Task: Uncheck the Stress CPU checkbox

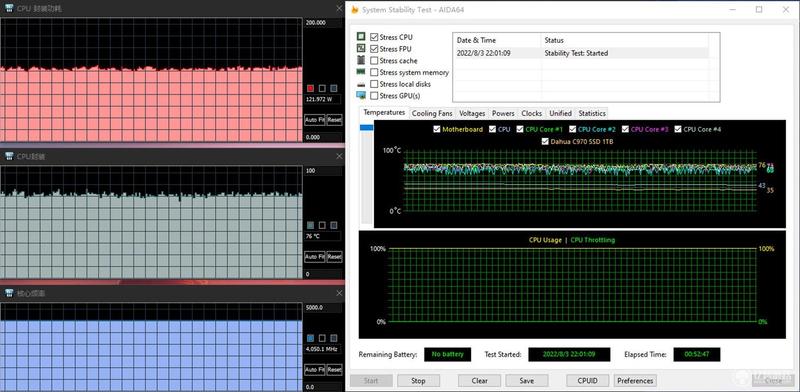Action: click(374, 37)
